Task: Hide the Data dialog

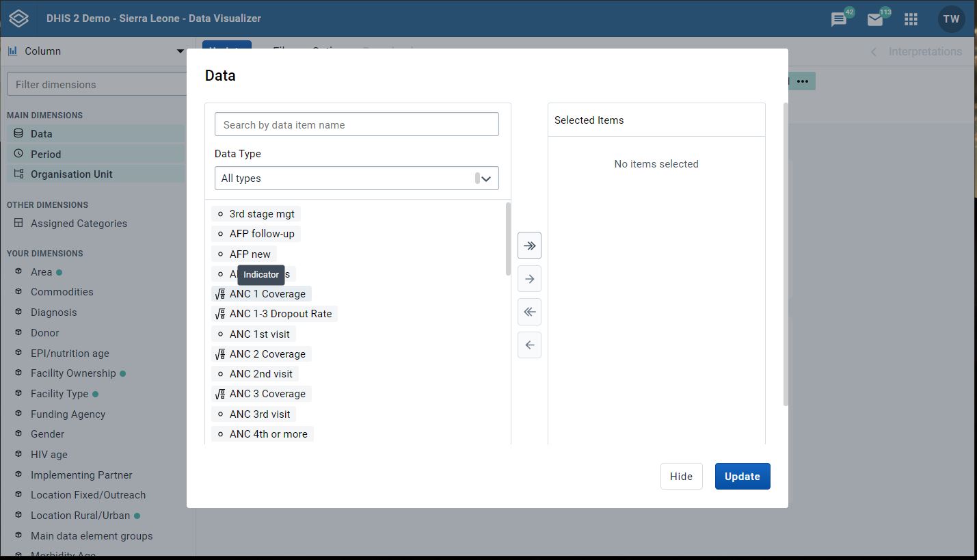Action: pos(681,476)
